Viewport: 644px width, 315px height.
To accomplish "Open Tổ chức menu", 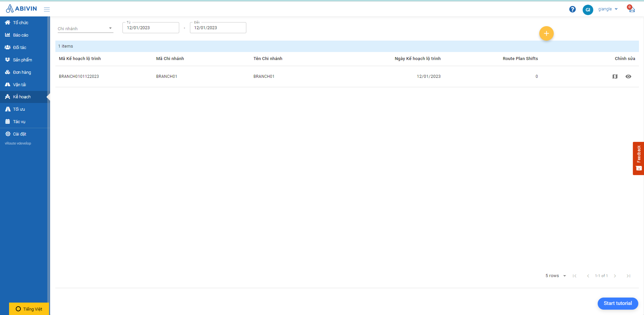I will (24, 22).
